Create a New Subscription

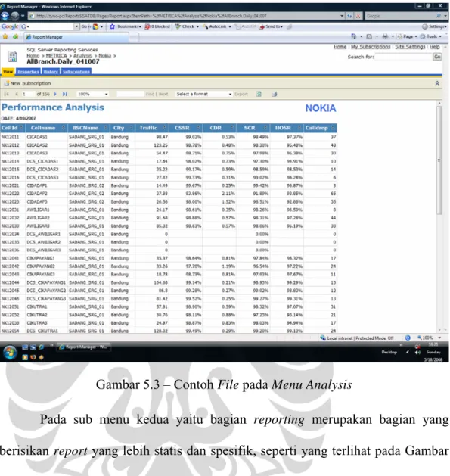pyautogui.click(x=27, y=83)
